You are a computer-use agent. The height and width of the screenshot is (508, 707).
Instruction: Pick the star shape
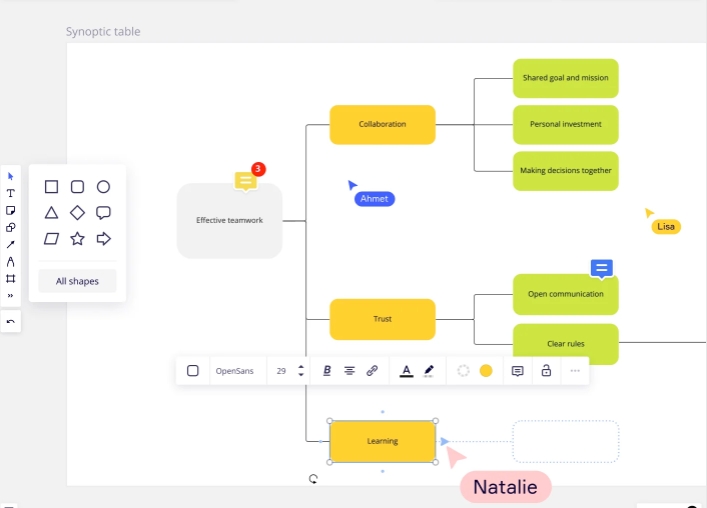(x=77, y=239)
